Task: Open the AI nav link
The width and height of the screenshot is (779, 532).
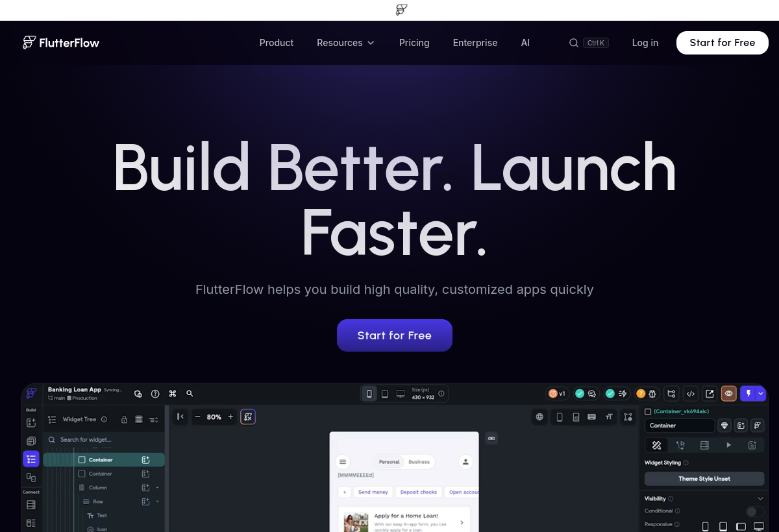Action: coord(525,43)
